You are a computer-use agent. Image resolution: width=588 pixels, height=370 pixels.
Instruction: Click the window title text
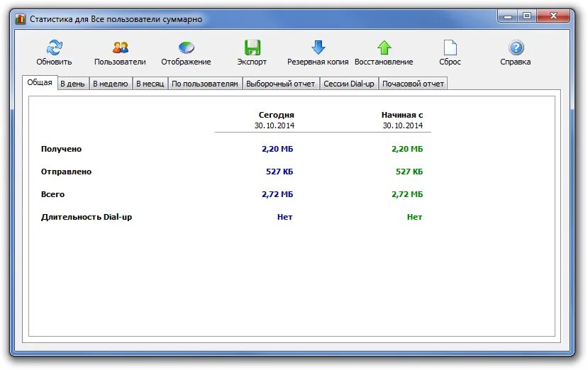tap(116, 19)
